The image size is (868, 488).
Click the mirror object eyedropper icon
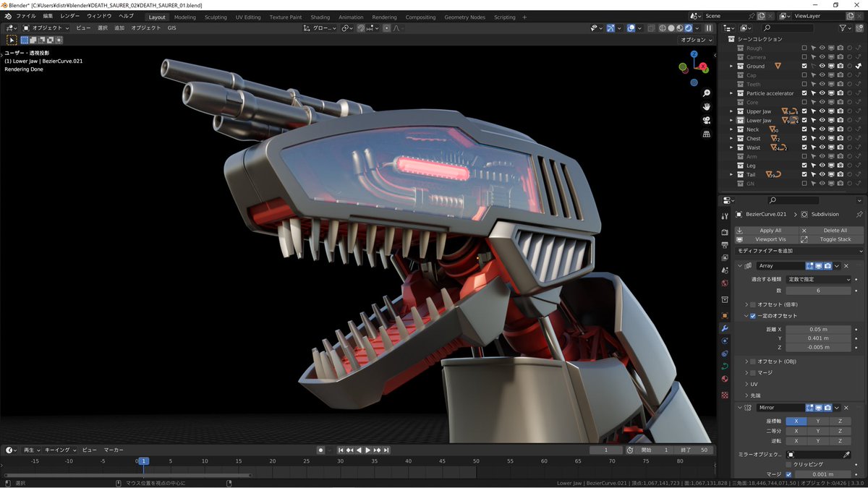click(847, 454)
